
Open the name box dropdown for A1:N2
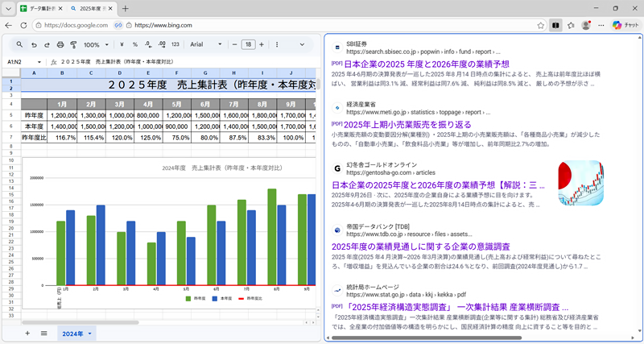coord(39,61)
